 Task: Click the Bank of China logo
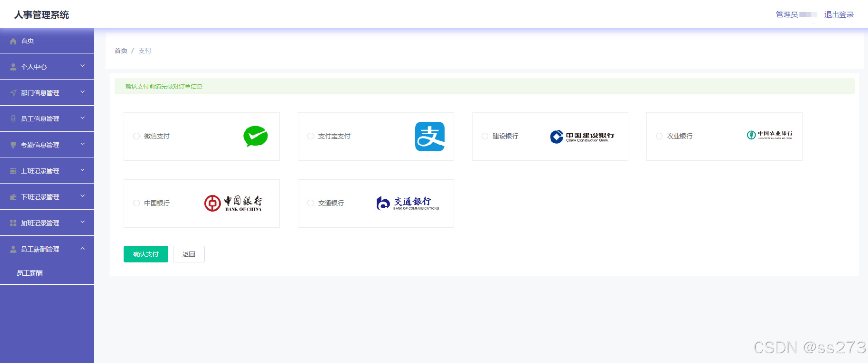234,203
